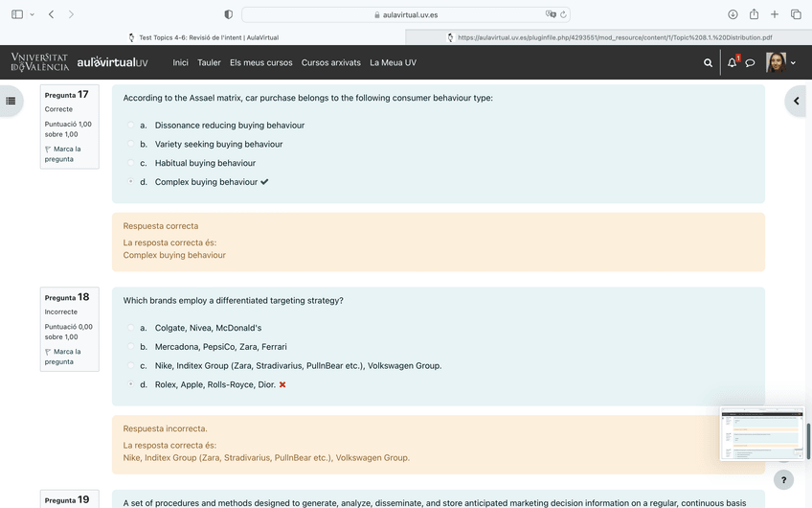Open the course index drawer icon

click(x=11, y=101)
